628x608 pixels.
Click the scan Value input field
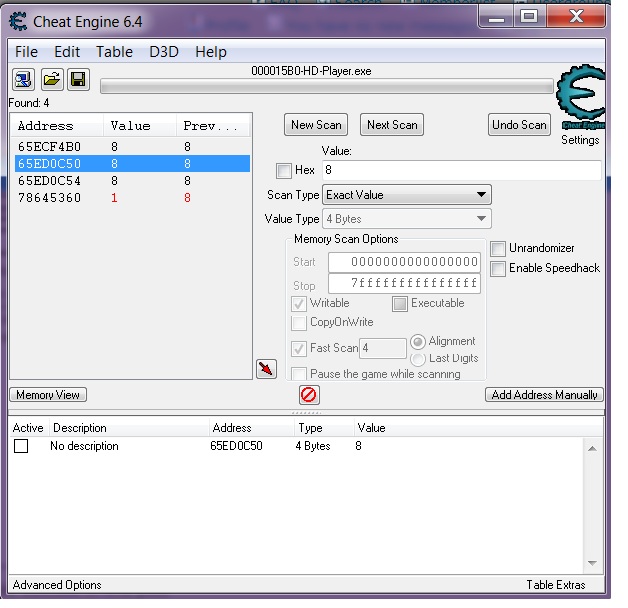point(462,170)
